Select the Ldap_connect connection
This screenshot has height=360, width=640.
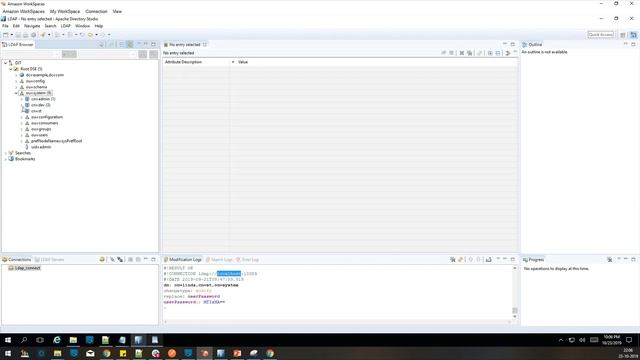(x=27, y=268)
